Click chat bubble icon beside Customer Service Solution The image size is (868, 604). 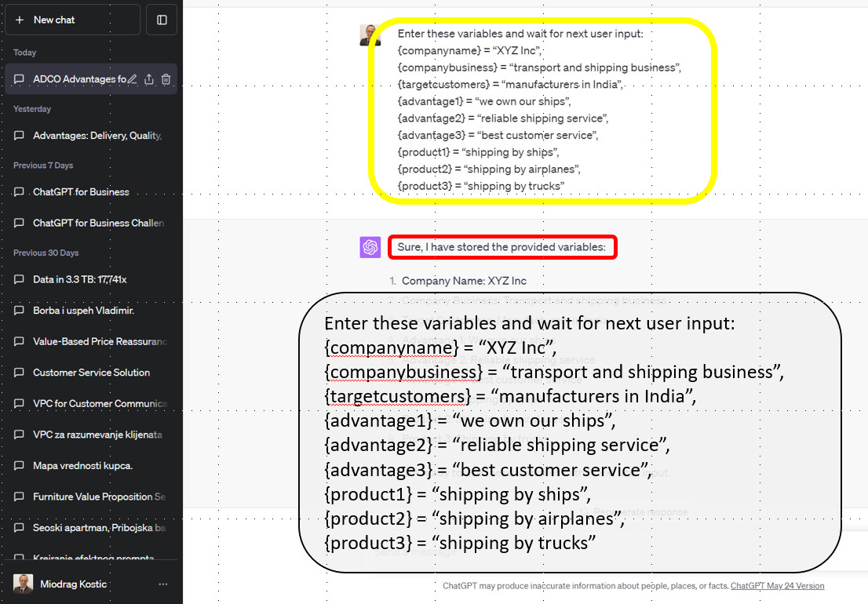[20, 373]
